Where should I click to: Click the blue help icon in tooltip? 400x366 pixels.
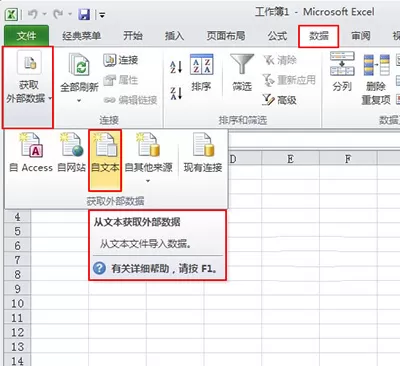click(x=99, y=268)
